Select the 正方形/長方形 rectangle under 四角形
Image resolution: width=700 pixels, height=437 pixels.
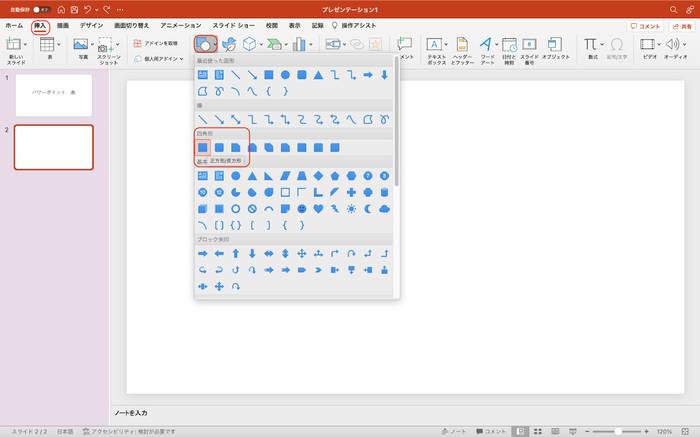(203, 148)
